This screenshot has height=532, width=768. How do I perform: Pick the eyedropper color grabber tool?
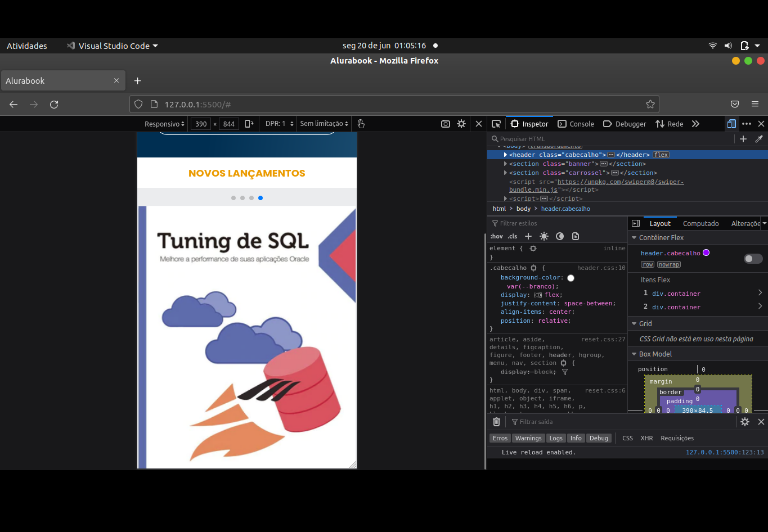pyautogui.click(x=759, y=139)
